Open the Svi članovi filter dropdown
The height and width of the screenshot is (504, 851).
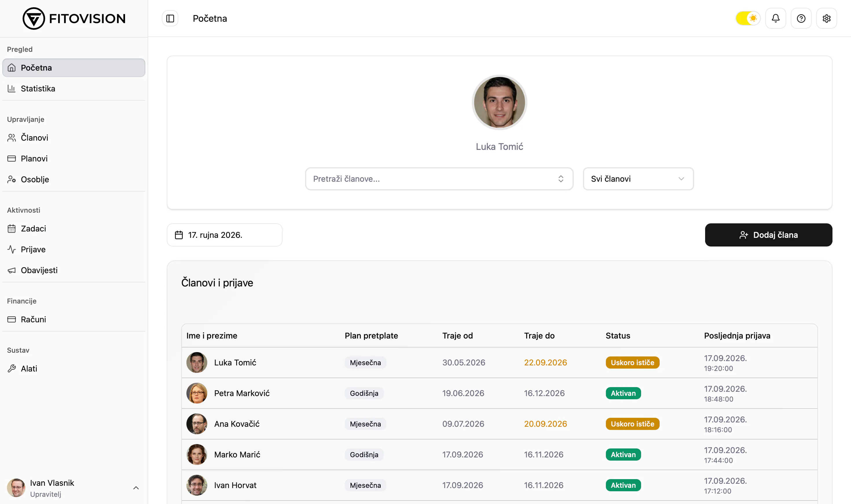[638, 179]
